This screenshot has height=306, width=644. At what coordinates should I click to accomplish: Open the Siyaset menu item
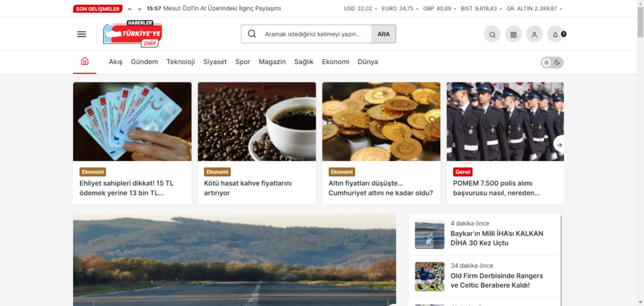pyautogui.click(x=215, y=62)
